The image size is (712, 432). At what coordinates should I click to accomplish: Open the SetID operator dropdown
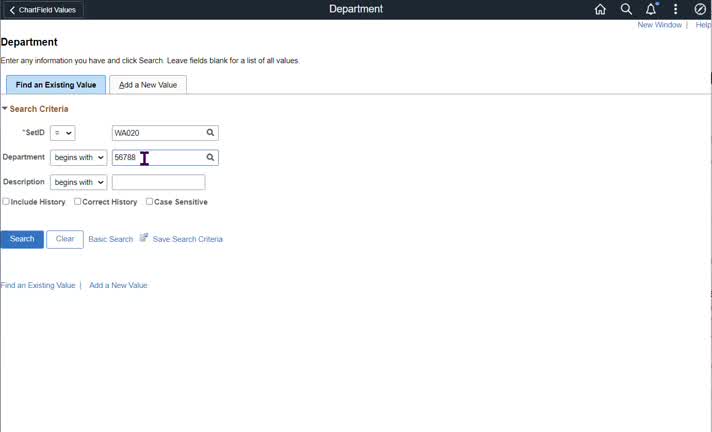click(x=63, y=133)
